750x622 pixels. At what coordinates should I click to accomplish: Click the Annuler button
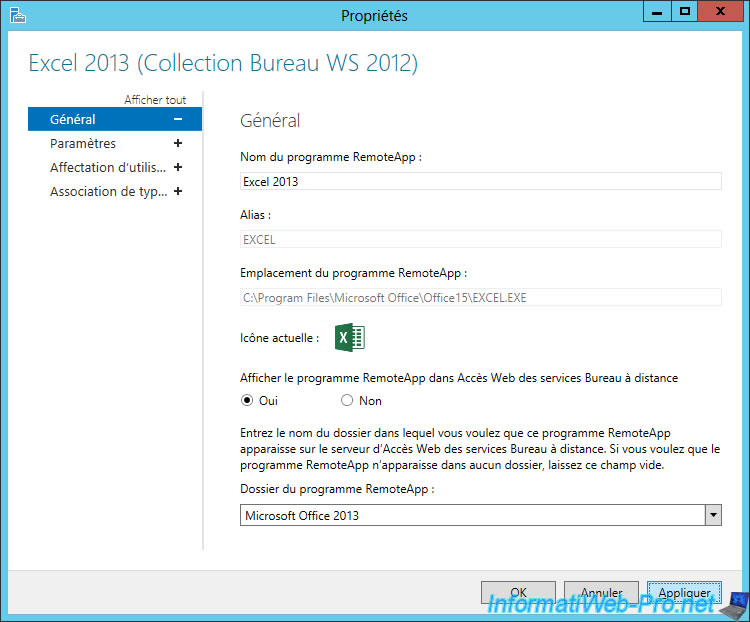click(x=601, y=592)
